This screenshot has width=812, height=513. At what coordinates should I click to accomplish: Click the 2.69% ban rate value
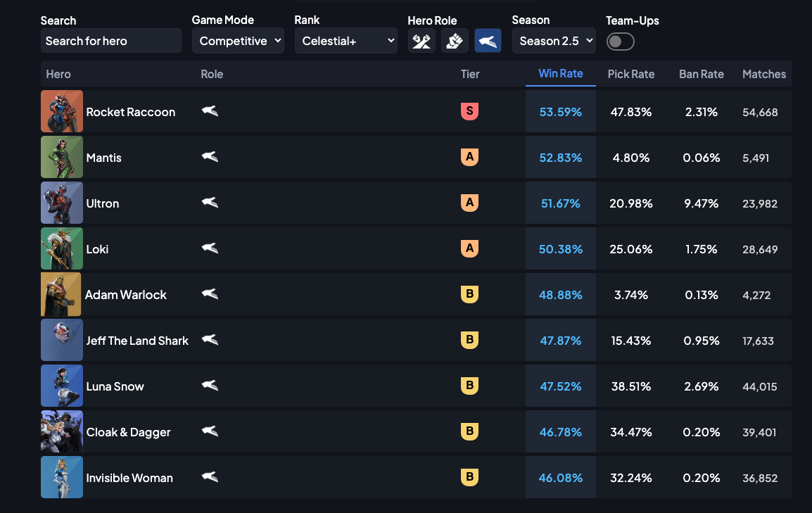tap(702, 386)
